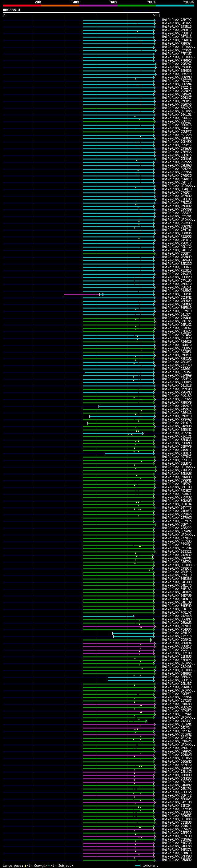Select hit label UniRef100_P09189
This screenshot has height=868, width=197.
coord(176,396)
